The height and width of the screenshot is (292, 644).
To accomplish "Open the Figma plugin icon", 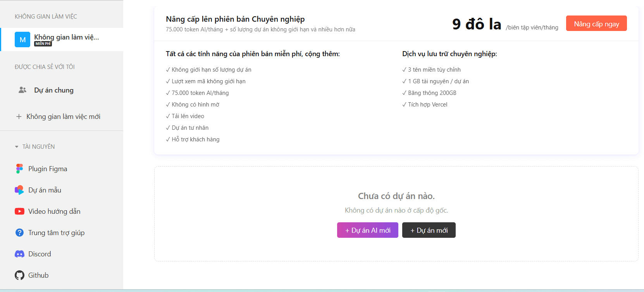I will pyautogui.click(x=19, y=169).
